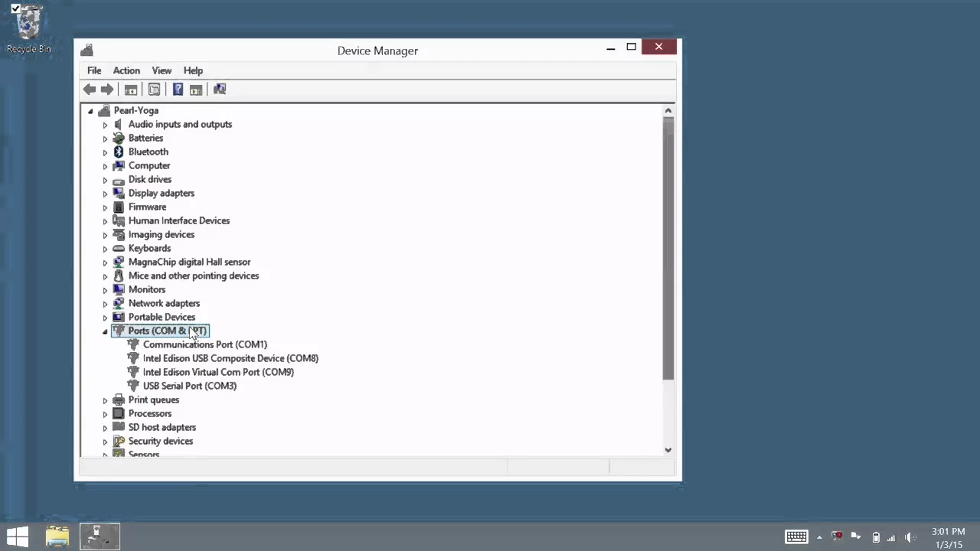Expand the Imaging devices category
Image resolution: width=980 pixels, height=551 pixels.
point(105,235)
